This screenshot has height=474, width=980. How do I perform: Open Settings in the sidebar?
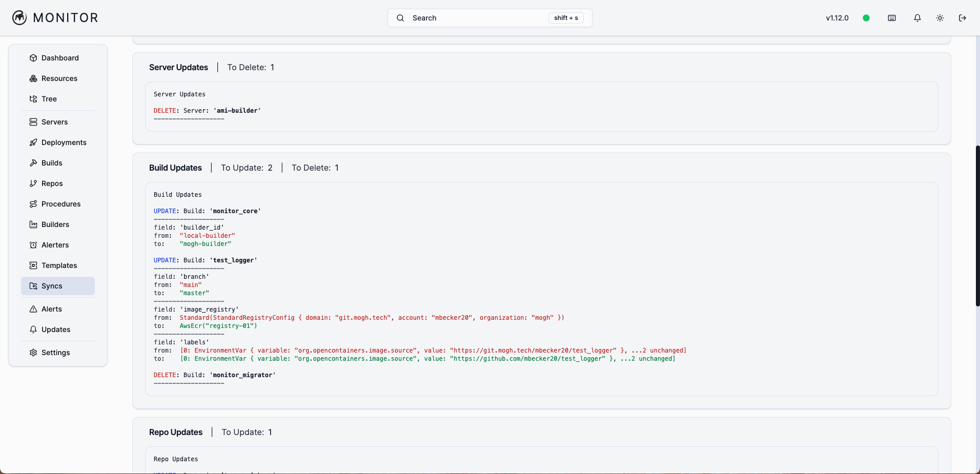pos(58,353)
